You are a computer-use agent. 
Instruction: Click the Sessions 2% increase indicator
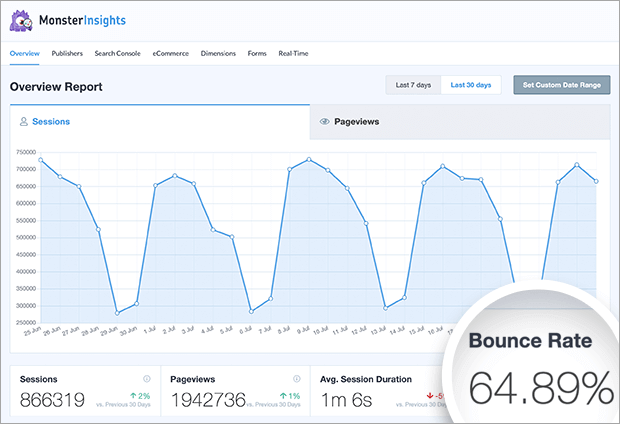point(140,396)
